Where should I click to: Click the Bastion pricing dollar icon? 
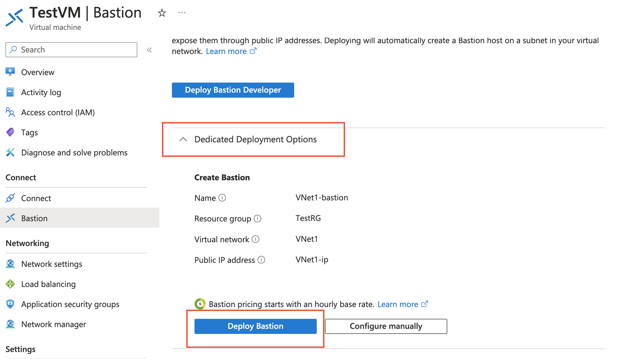tap(200, 304)
